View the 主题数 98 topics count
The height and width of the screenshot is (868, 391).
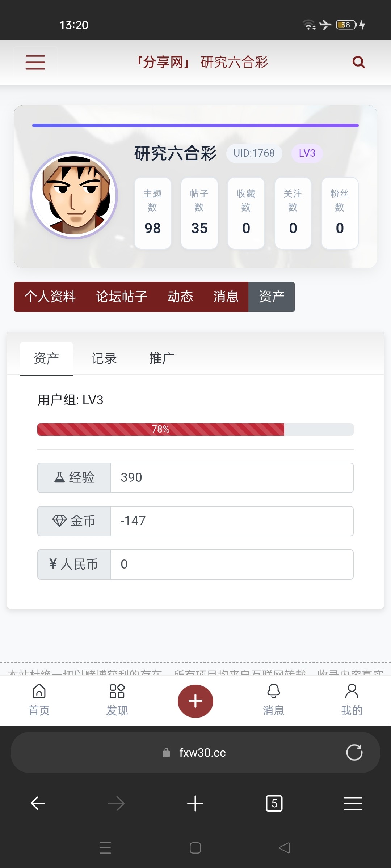[x=152, y=213]
